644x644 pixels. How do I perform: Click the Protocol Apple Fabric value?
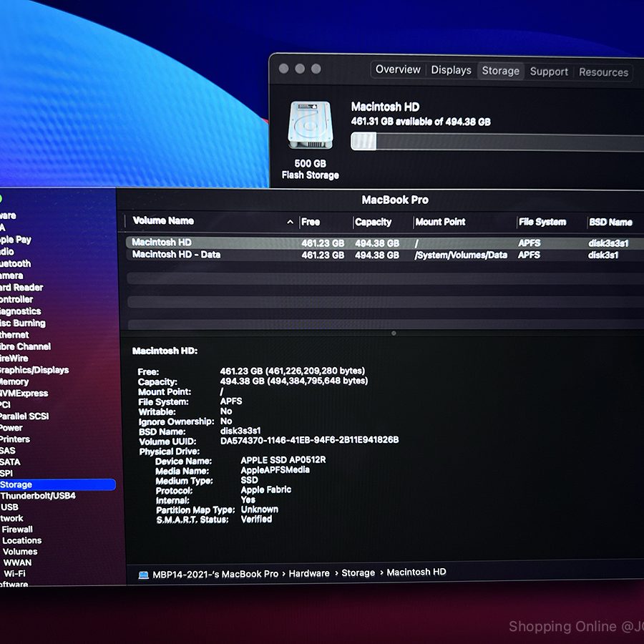pyautogui.click(x=265, y=489)
